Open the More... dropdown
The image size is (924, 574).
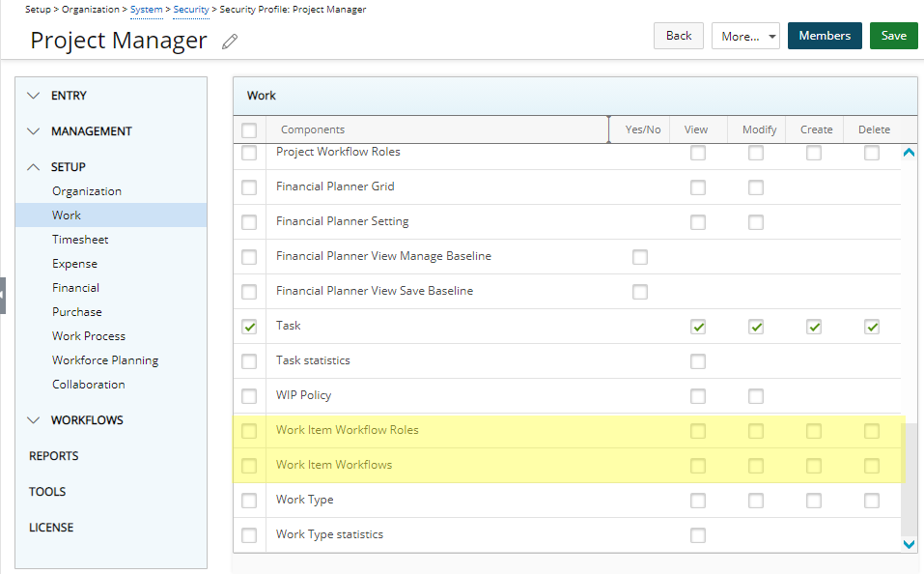pyautogui.click(x=745, y=36)
